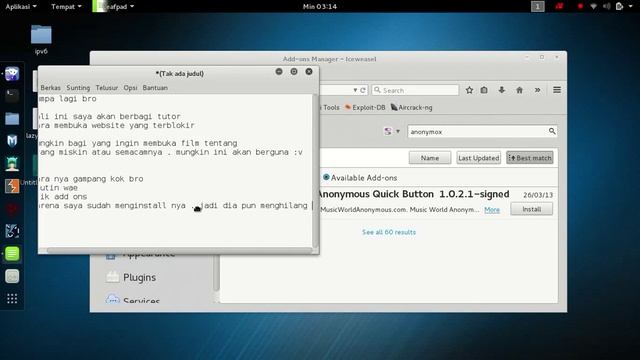Open the ipv6 folder on desktop

(x=41, y=40)
